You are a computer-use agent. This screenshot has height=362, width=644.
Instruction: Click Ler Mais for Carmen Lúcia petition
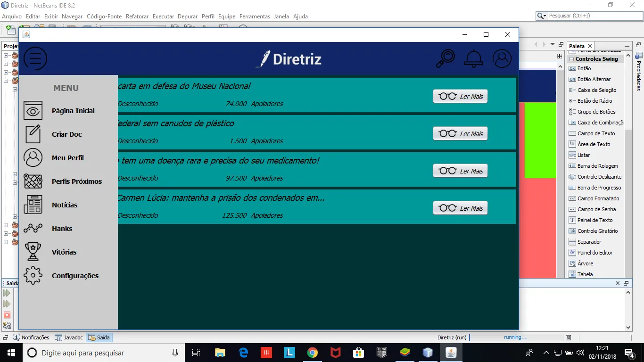[460, 208]
